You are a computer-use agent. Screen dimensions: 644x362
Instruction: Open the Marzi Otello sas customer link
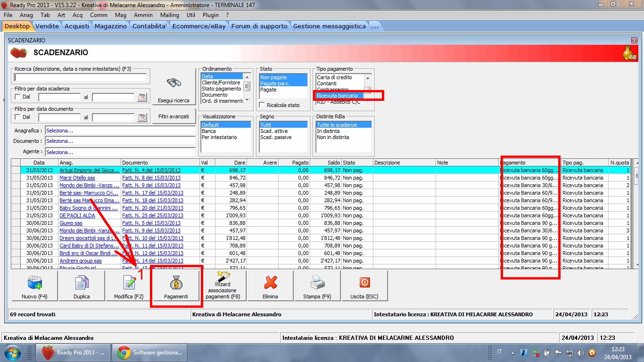[x=77, y=178]
